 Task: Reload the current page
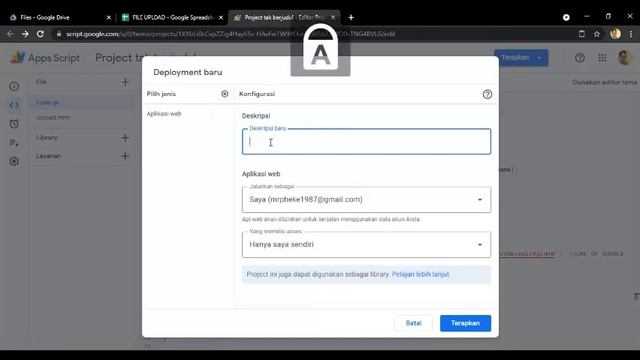coord(40,34)
